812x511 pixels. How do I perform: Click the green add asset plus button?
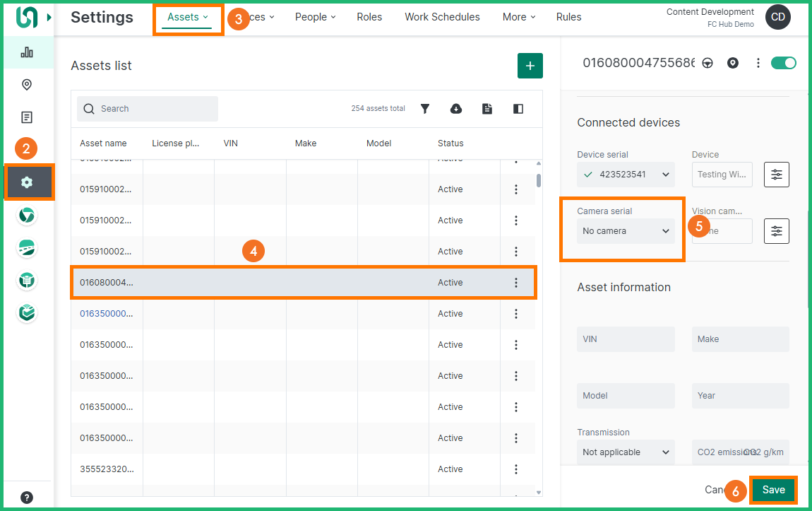(x=530, y=66)
